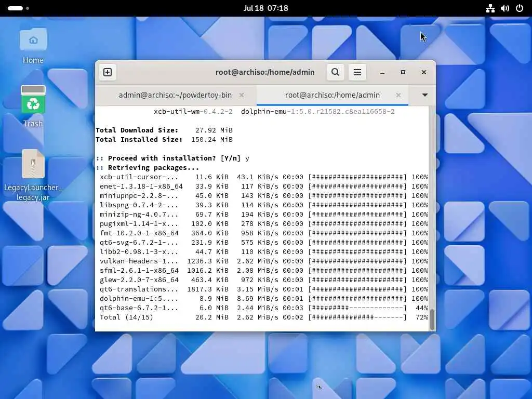Switch to root@archiso:/home/admin tab
The image size is (532, 399).
[332, 96]
